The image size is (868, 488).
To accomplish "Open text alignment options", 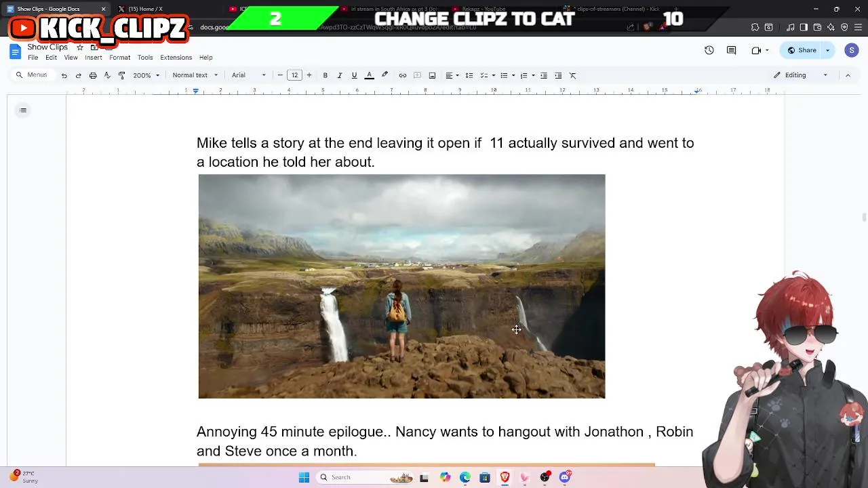I will (x=452, y=75).
